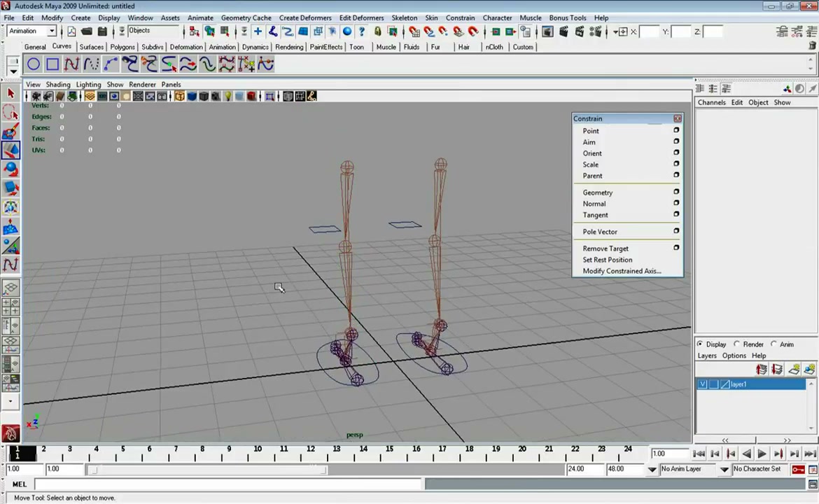Select the NURBS circle shelf icon
Viewport: 819px width, 504px height.
(34, 64)
